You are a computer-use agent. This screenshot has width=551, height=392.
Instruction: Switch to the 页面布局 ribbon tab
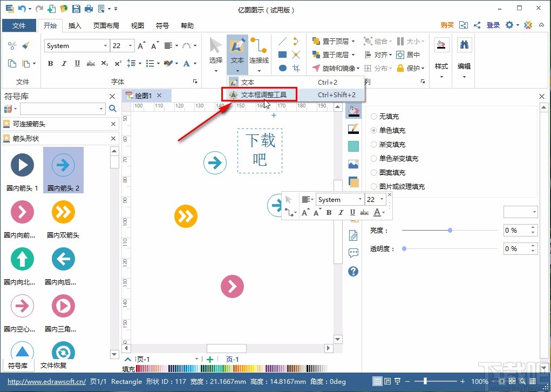[106, 26]
